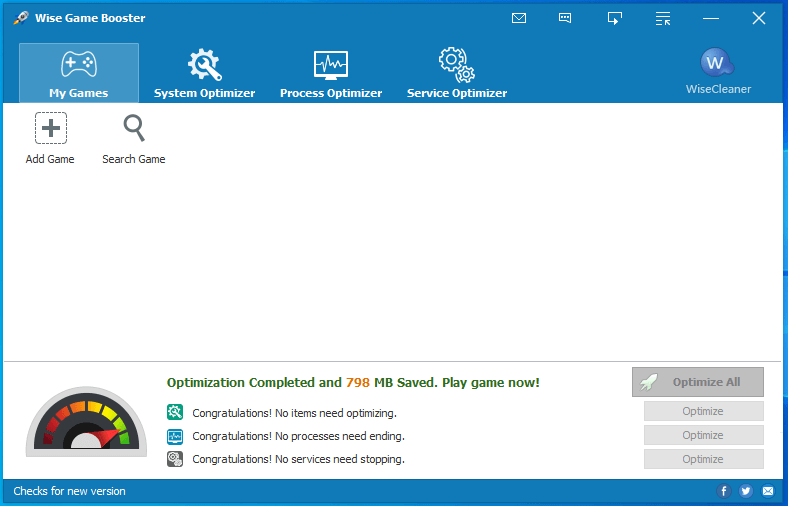The height and width of the screenshot is (506, 788).
Task: Switch to Service Optimizer tab
Action: [457, 73]
